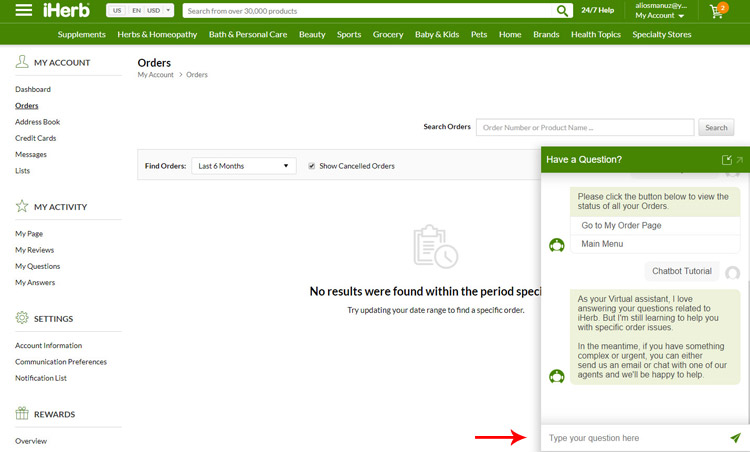This screenshot has height=452, width=750.
Task: Open the Specialty Stores menu
Action: click(x=662, y=34)
